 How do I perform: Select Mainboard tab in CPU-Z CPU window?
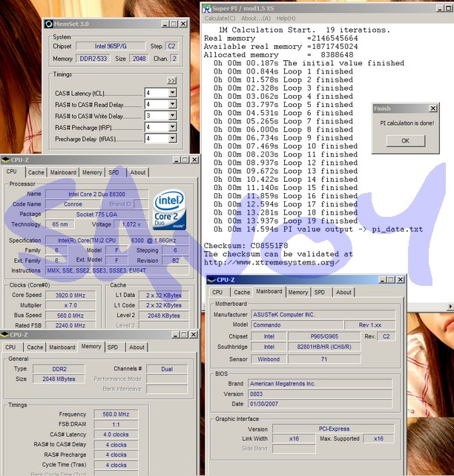63,172
